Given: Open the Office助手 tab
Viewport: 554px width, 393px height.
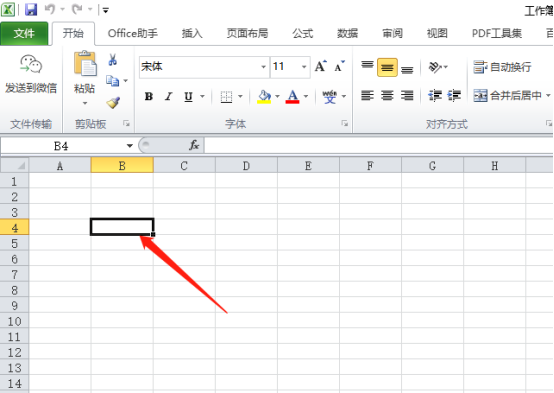Looking at the screenshot, I should (133, 34).
